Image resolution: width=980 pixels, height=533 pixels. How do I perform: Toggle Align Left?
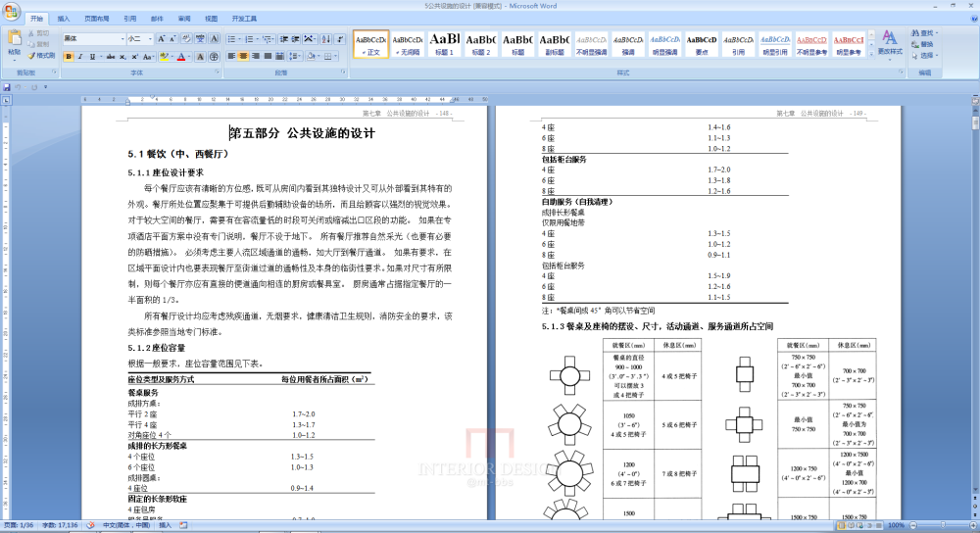click(x=231, y=56)
